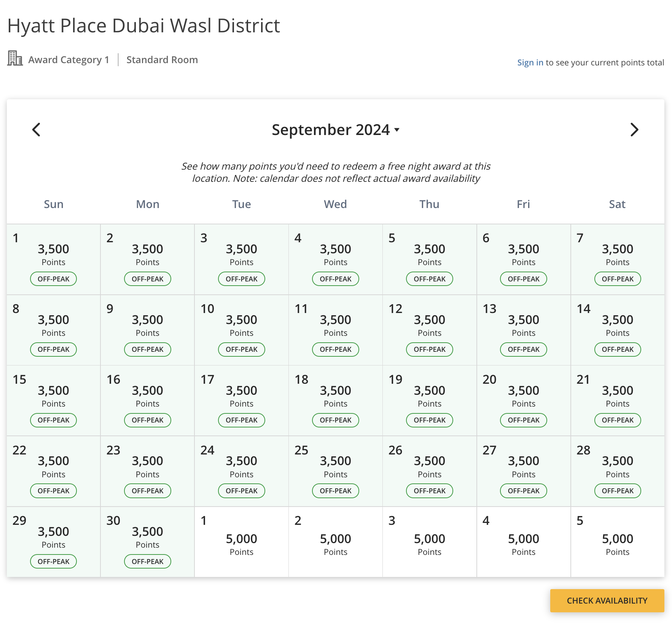Viewport: 672px width, 626px height.
Task: Select Monday September 9
Action: 148,330
